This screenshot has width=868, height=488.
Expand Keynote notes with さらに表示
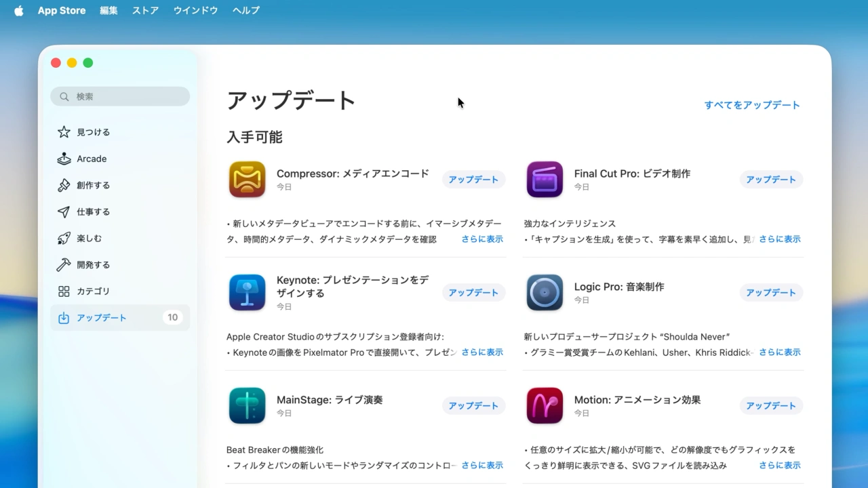(x=482, y=352)
